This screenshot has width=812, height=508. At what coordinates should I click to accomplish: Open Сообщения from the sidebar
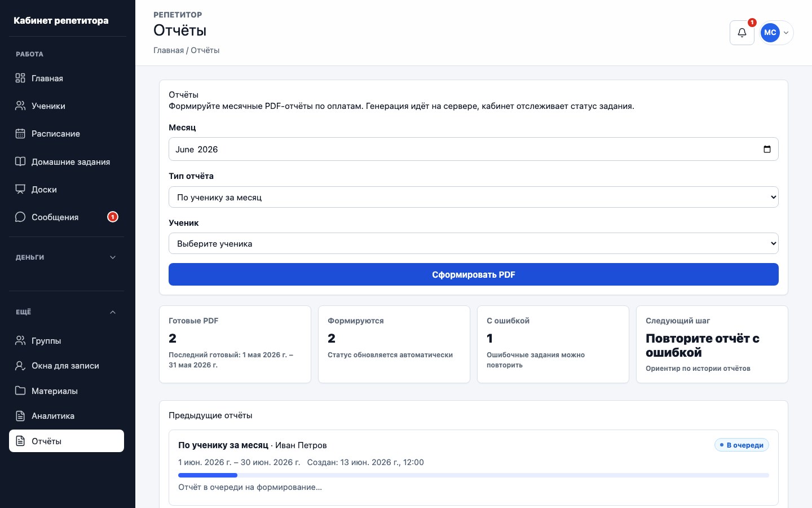point(67,217)
